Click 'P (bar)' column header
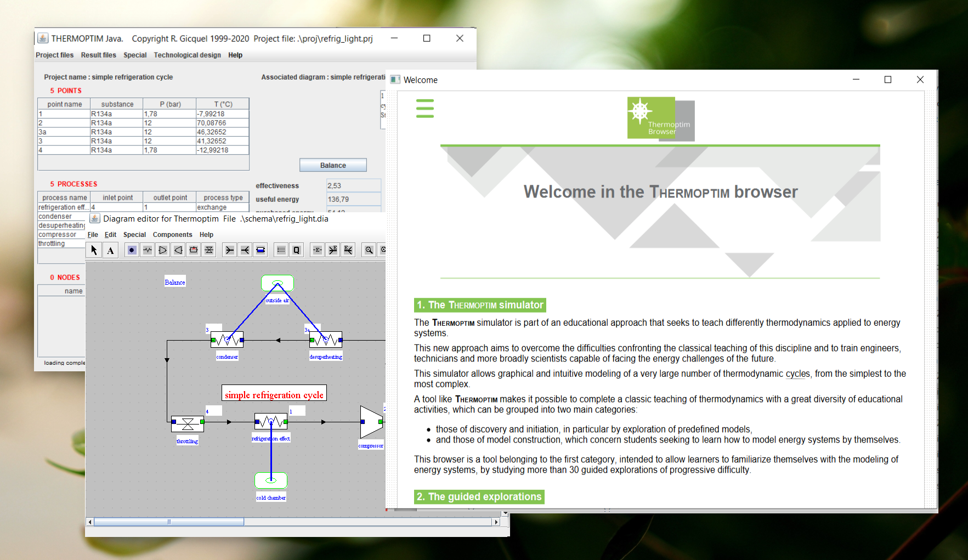This screenshot has height=560, width=968. click(170, 104)
